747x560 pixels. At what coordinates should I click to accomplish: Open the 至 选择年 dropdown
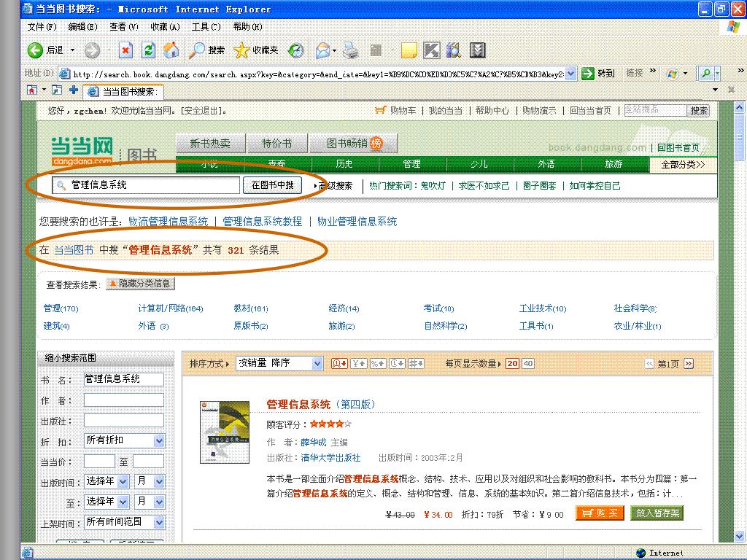(107, 502)
